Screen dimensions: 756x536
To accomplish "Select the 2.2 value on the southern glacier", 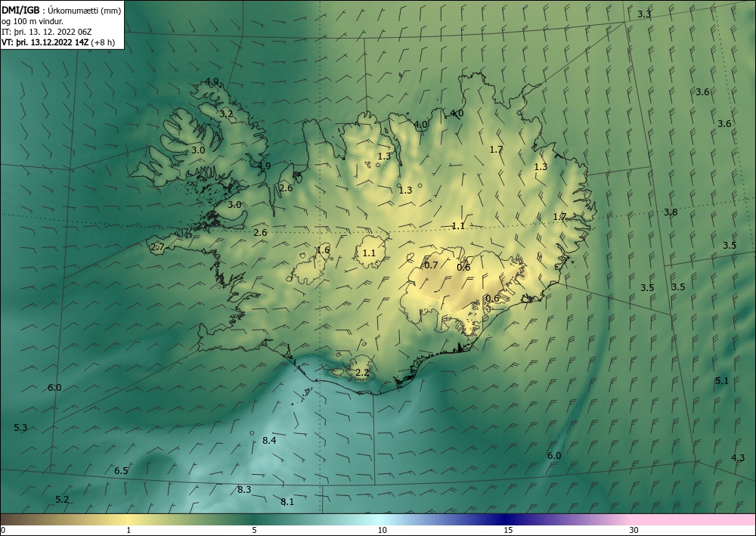I will (x=362, y=373).
